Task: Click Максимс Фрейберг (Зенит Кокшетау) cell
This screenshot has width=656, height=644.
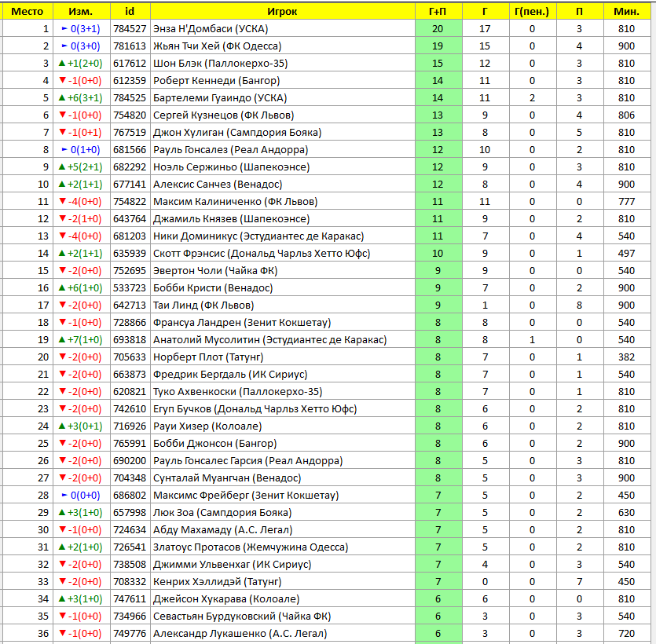Action: (x=282, y=496)
